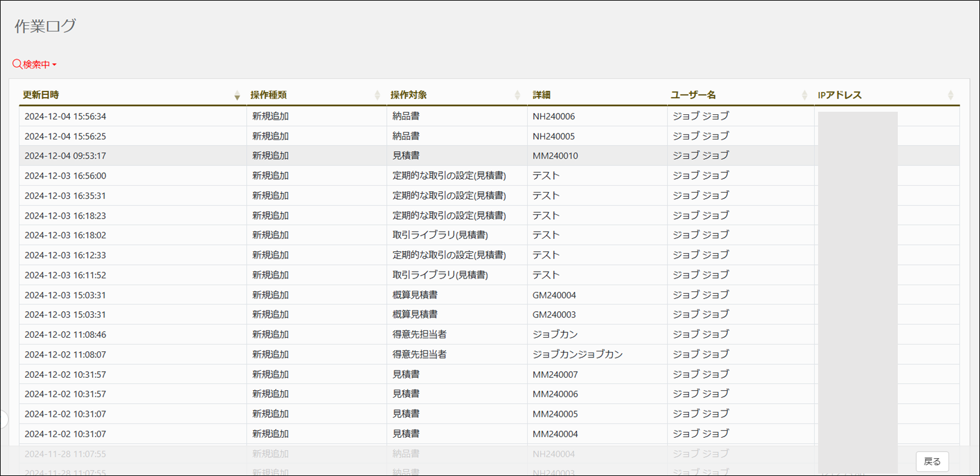Screen dimensions: 980x476
Task: Click the 詳細 column header
Action: [x=541, y=95]
